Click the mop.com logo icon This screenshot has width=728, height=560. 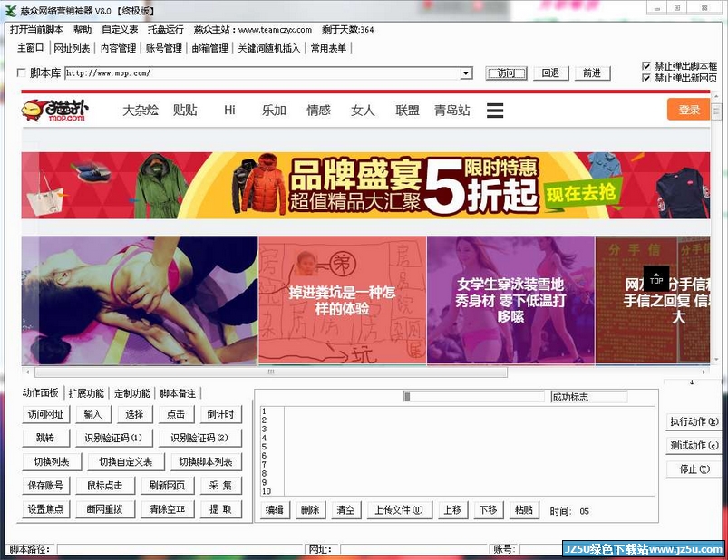pyautogui.click(x=54, y=111)
